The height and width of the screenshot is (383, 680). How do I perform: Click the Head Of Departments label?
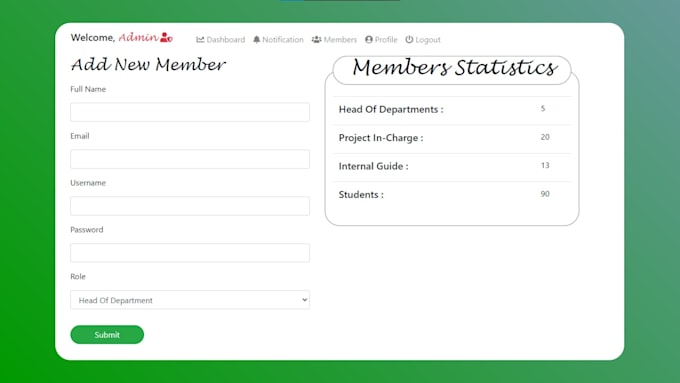pos(391,109)
